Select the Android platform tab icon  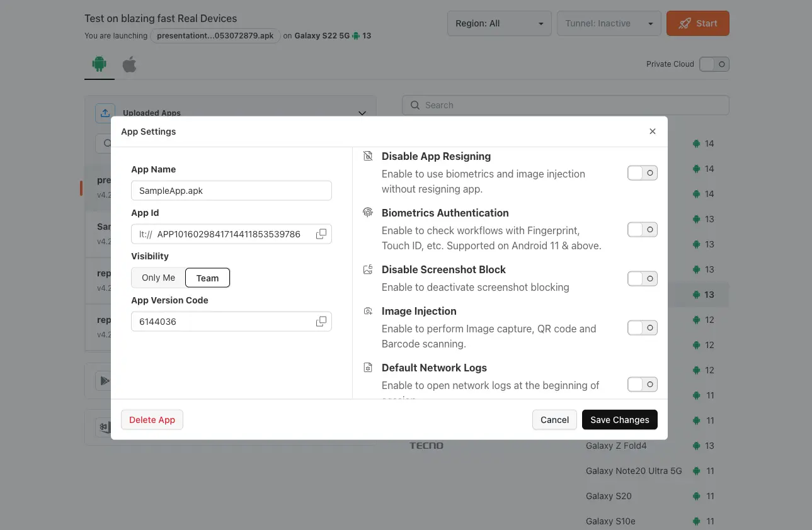coord(99,64)
